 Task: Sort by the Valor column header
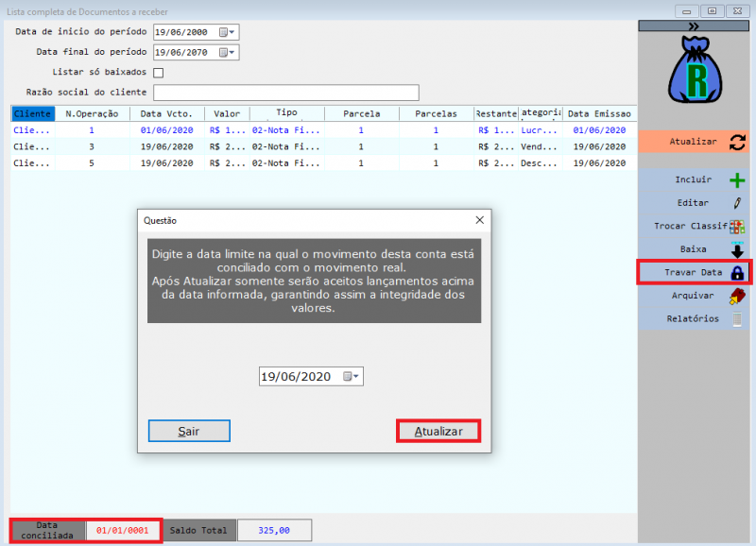[x=227, y=114]
